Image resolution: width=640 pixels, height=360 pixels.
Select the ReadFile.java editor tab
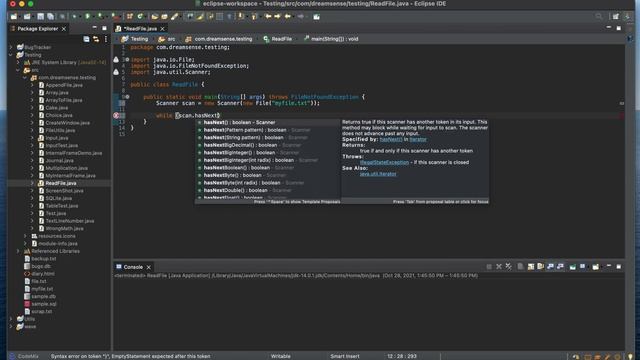[140, 29]
